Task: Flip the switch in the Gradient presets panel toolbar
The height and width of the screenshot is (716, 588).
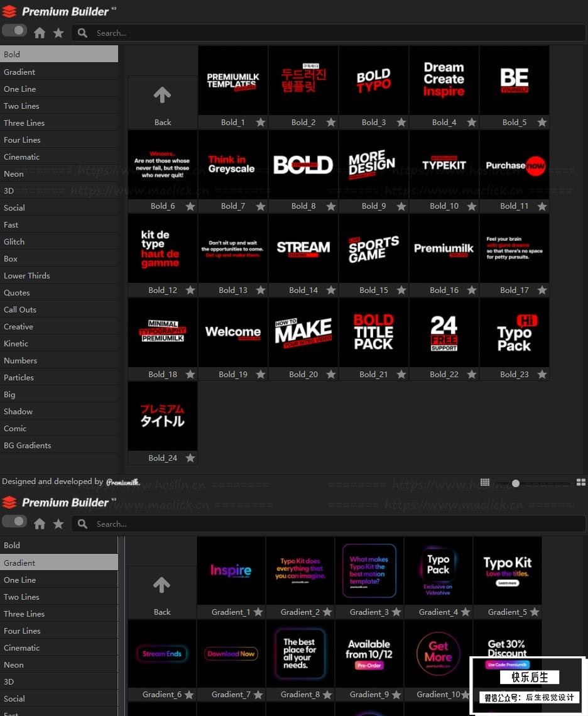Action: coord(14,521)
